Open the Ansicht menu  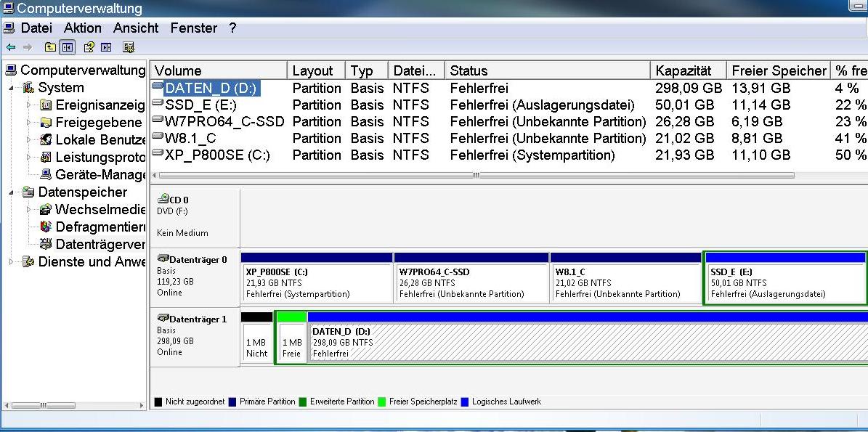tap(136, 28)
